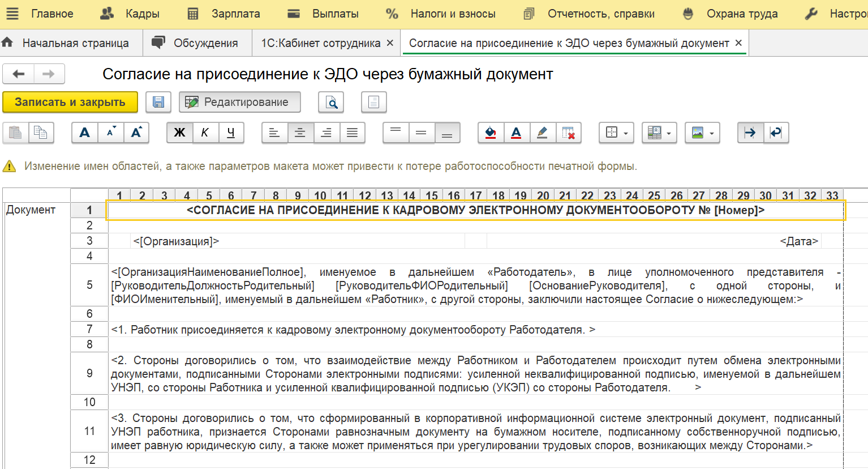Screen dimensions: 868x469
Task: Click the blank page icon beside print preview
Action: (374, 102)
